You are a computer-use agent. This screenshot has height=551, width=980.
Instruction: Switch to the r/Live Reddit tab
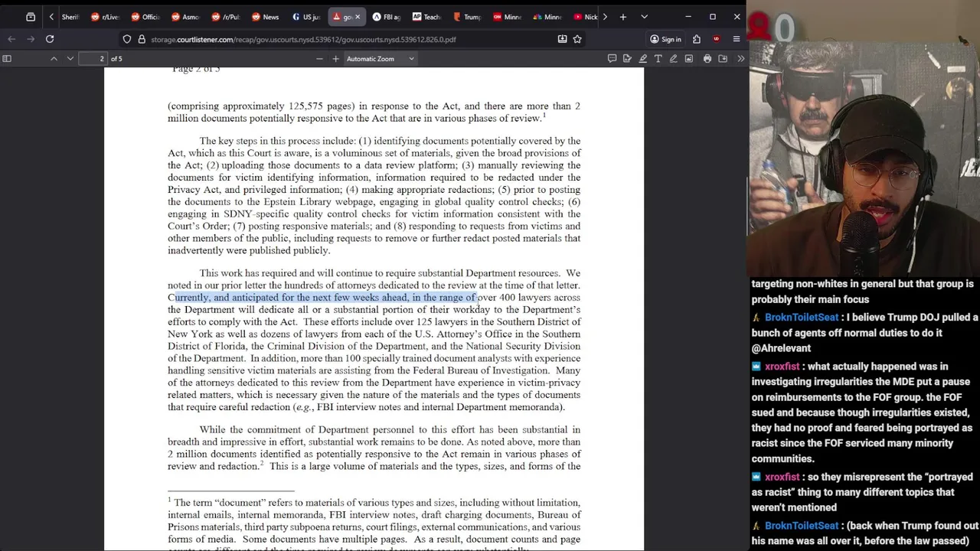[106, 17]
